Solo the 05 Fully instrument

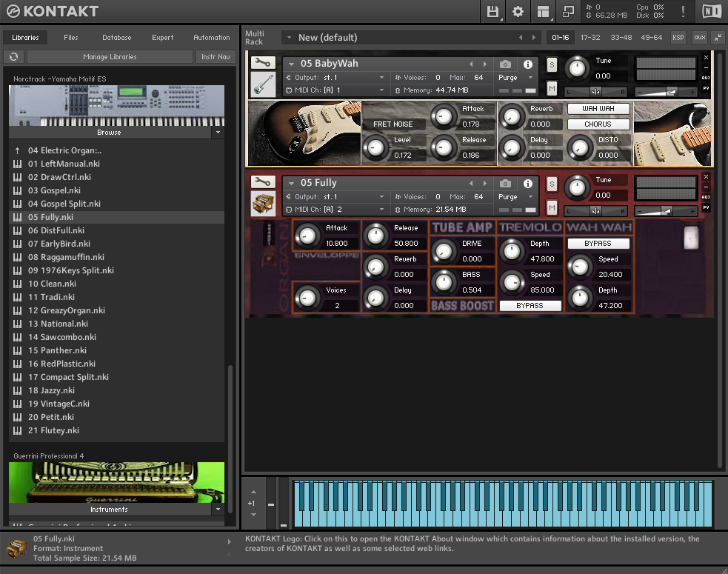point(552,184)
